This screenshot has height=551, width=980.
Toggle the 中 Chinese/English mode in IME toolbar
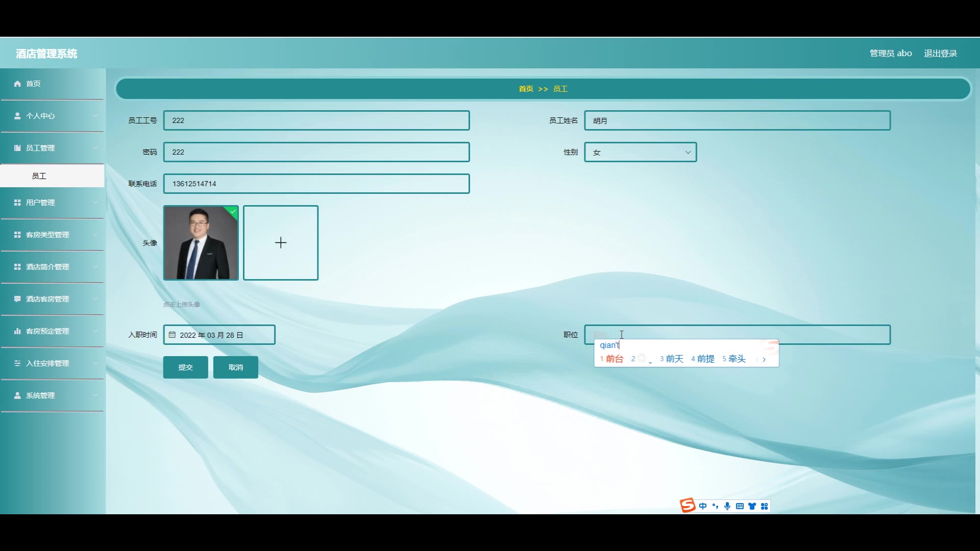pos(703,506)
